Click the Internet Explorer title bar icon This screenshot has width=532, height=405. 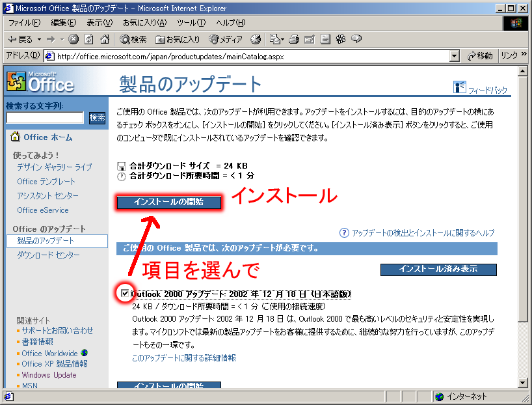(x=8, y=8)
